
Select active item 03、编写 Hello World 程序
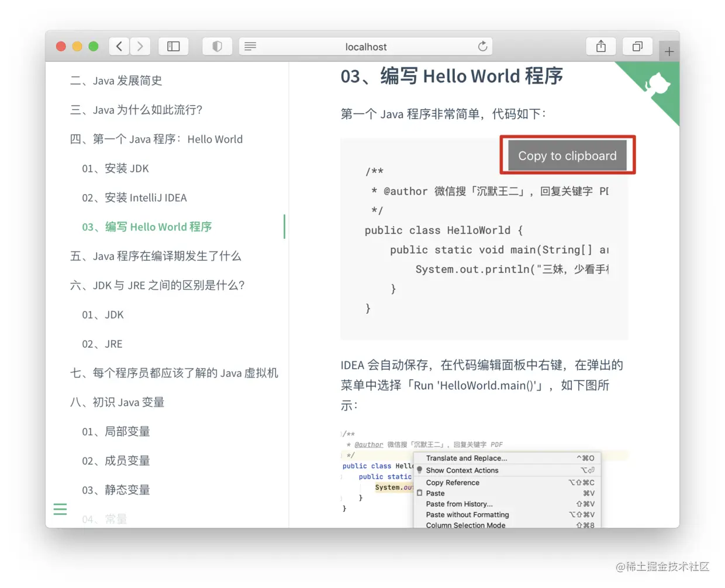[147, 227]
